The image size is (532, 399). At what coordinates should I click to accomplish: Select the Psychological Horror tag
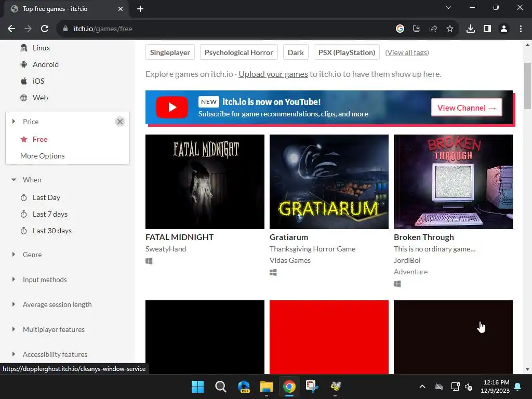pyautogui.click(x=239, y=52)
